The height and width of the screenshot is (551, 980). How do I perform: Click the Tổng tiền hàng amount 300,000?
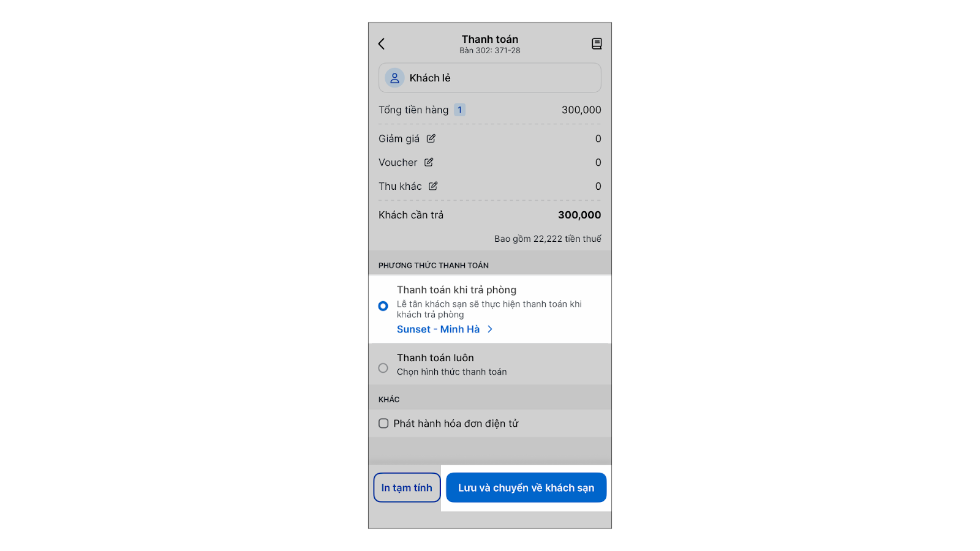(581, 110)
